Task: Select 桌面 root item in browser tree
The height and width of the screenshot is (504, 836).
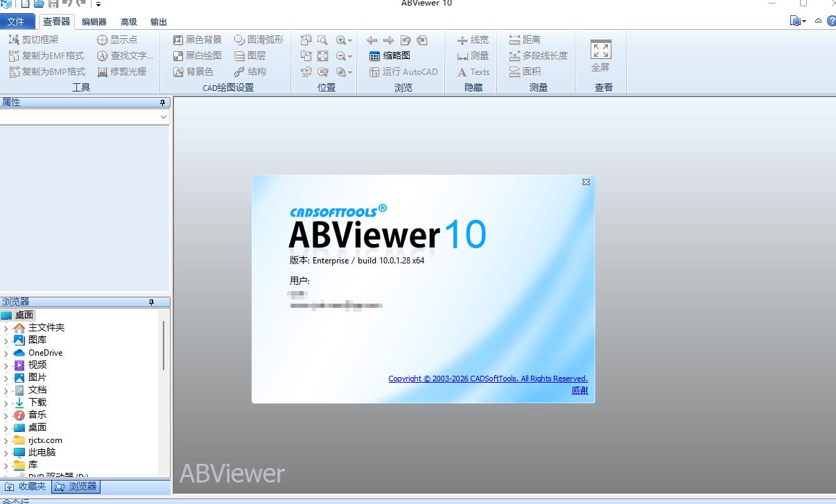Action: tap(24, 315)
